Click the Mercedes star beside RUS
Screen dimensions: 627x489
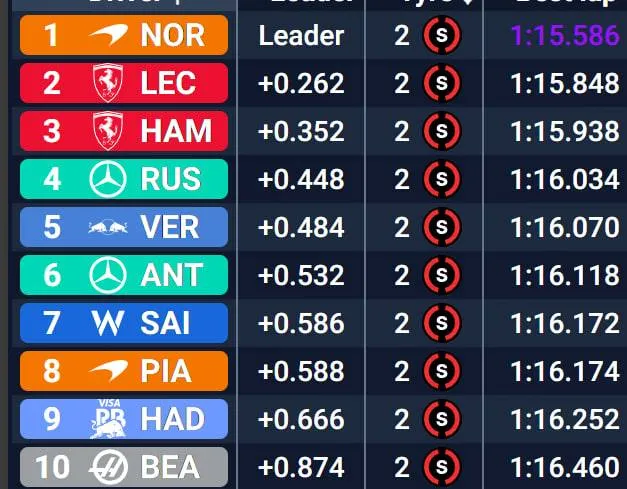click(x=107, y=179)
